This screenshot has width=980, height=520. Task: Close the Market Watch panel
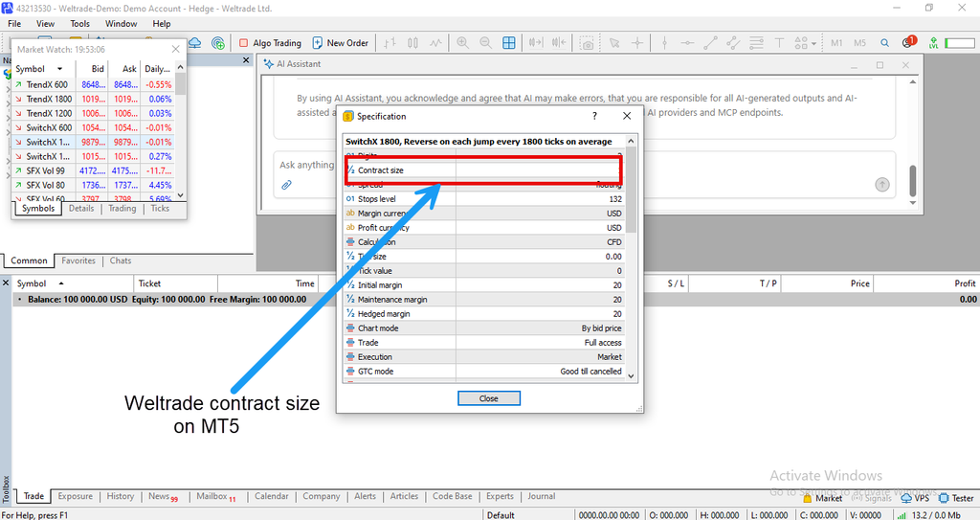tap(176, 49)
